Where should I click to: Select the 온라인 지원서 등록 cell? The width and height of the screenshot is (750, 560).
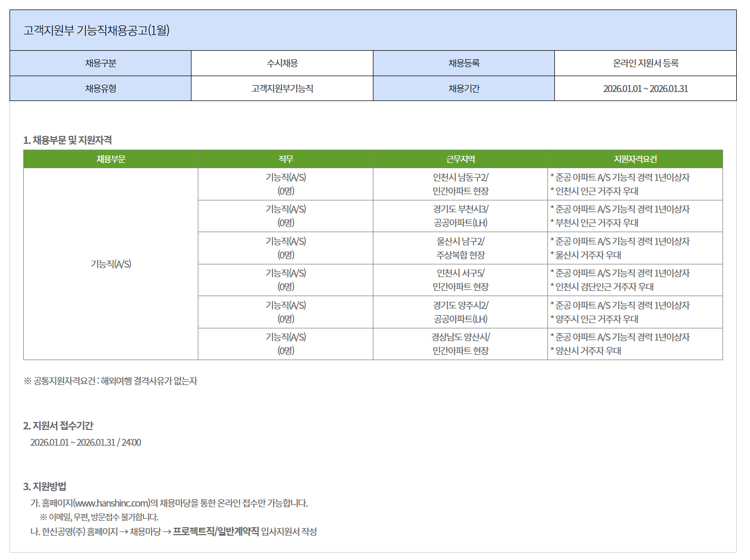click(645, 63)
